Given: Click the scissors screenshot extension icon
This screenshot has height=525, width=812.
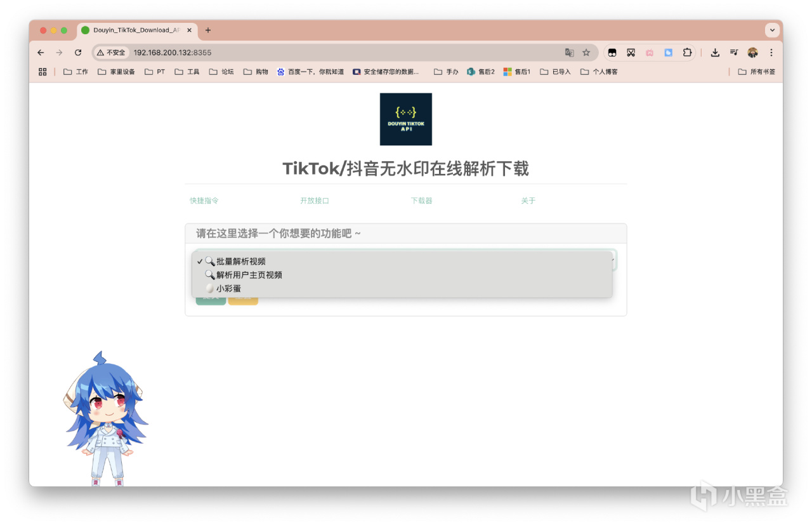Looking at the screenshot, I should click(631, 53).
